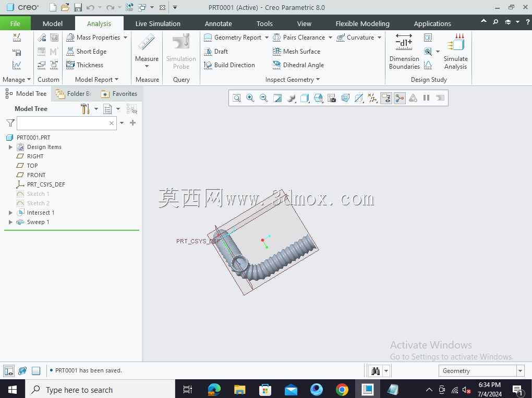532x398 pixels.
Task: Toggle the model tree display in status bar
Action: pyautogui.click(x=9, y=371)
